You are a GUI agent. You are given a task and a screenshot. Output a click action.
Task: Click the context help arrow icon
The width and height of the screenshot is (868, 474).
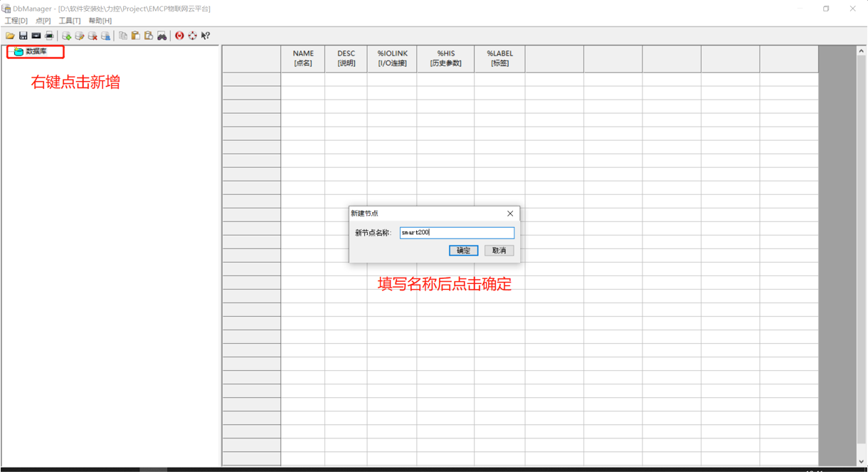point(206,36)
